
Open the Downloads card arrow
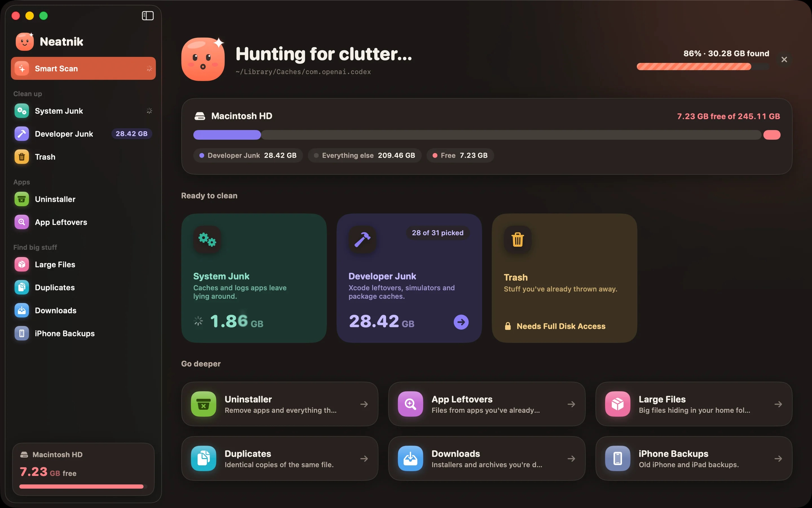(571, 459)
